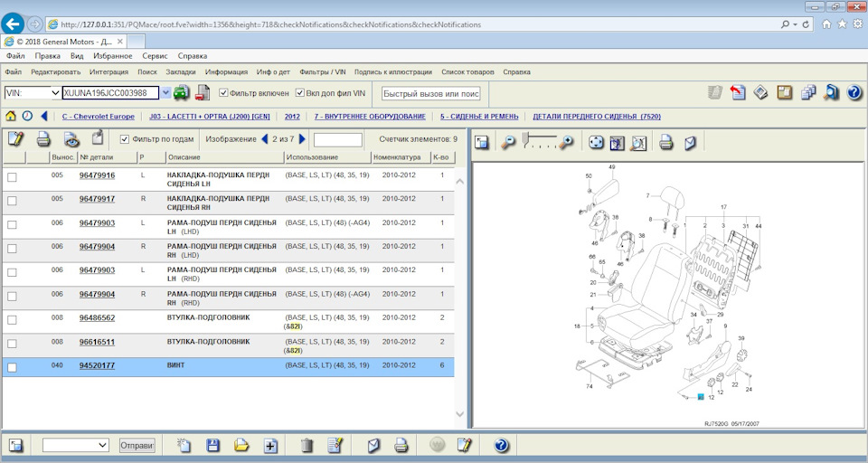Click parts list scrollbar up arrow

(459, 181)
